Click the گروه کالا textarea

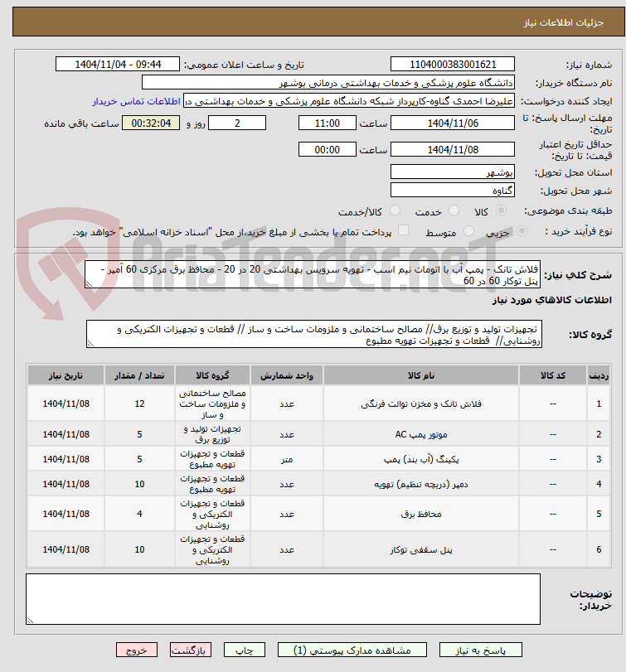pyautogui.click(x=314, y=334)
